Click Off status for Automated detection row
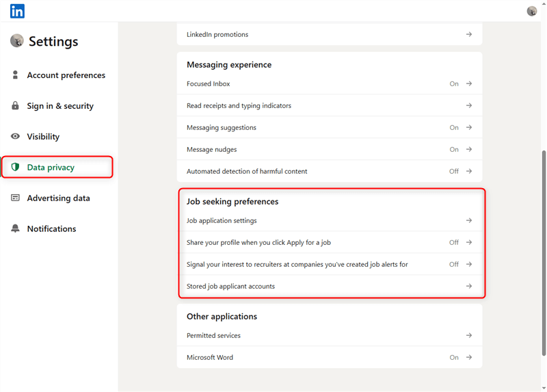Screen dimensions: 547x392 click(454, 172)
